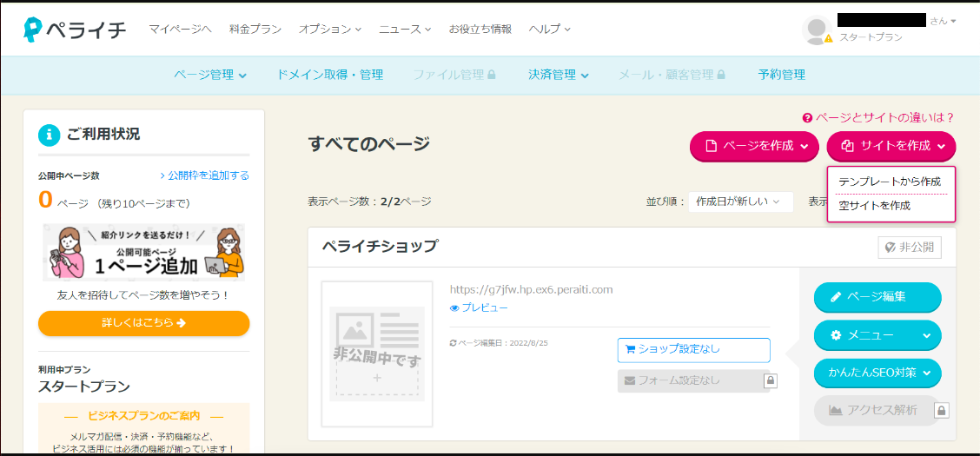Click the copy icon on サイトを作成

coord(847,146)
